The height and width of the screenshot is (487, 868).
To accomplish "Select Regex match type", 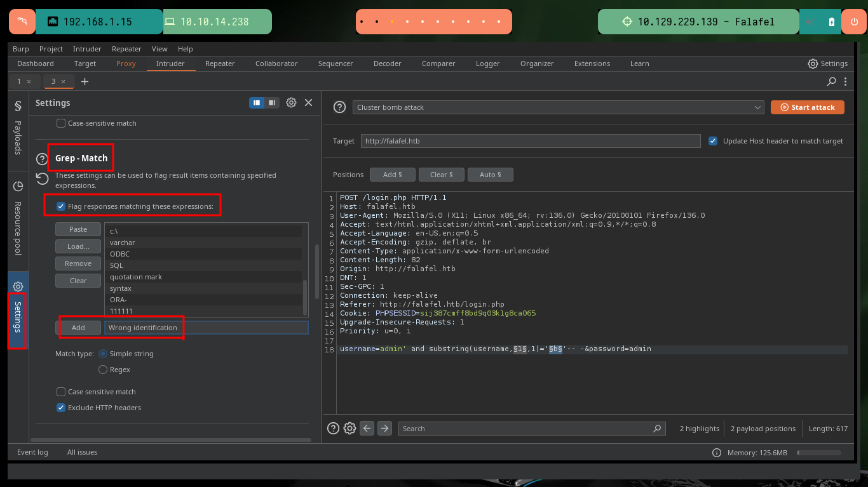I will [103, 370].
